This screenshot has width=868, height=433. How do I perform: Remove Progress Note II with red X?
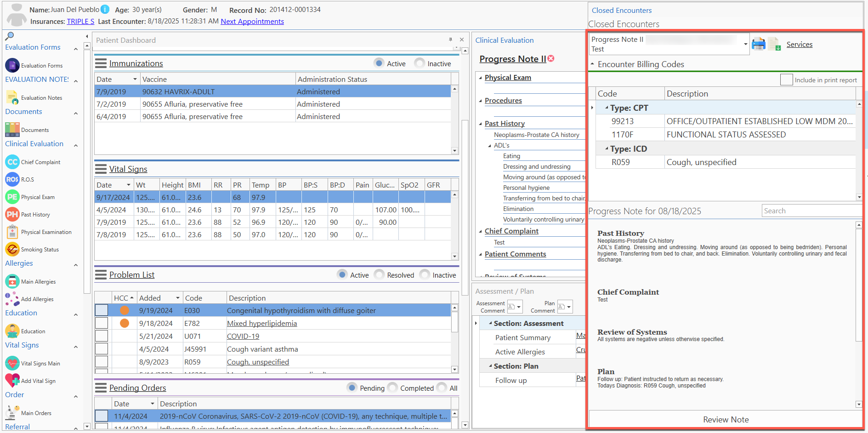click(x=551, y=58)
